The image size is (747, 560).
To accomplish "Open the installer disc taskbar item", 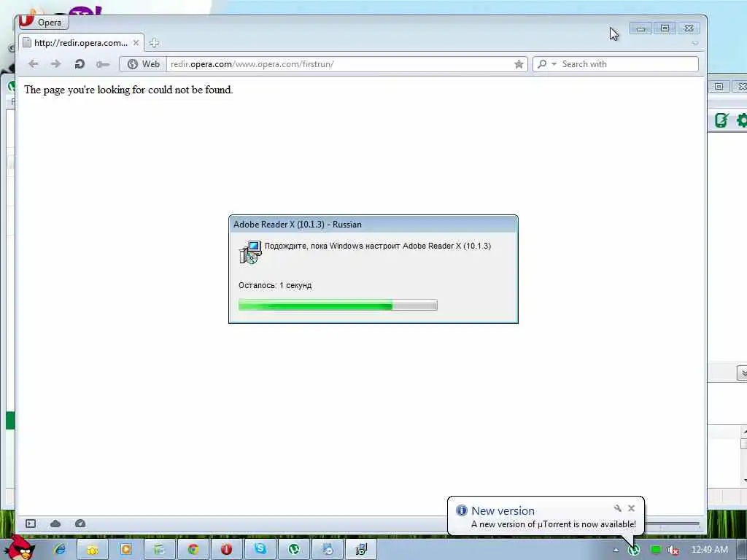I will coord(328,550).
